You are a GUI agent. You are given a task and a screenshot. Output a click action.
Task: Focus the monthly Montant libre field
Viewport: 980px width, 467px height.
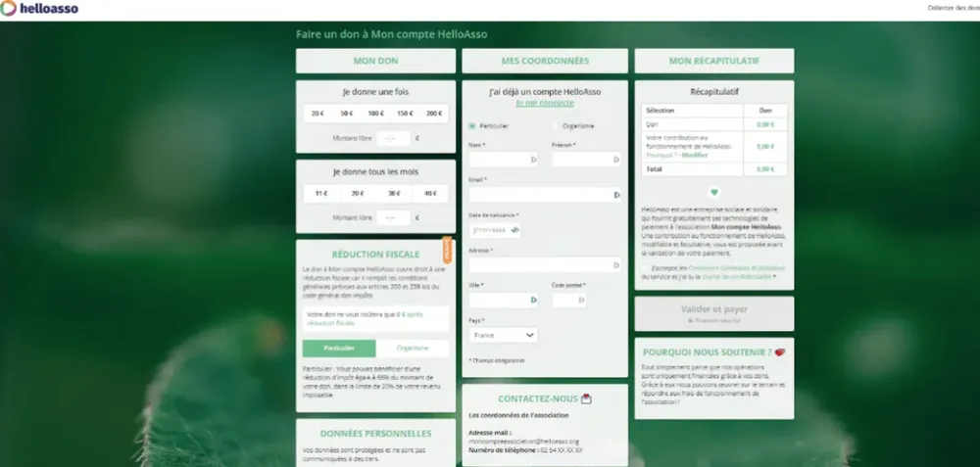click(393, 218)
